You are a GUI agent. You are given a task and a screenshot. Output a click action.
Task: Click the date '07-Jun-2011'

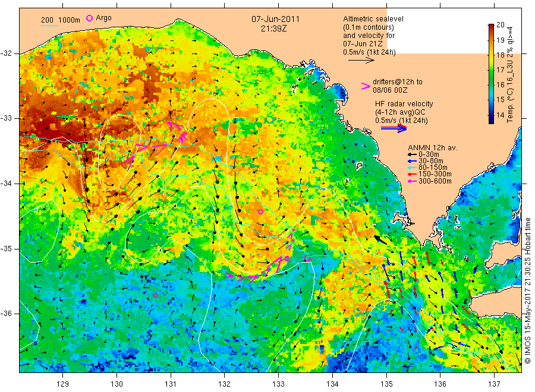click(x=275, y=20)
